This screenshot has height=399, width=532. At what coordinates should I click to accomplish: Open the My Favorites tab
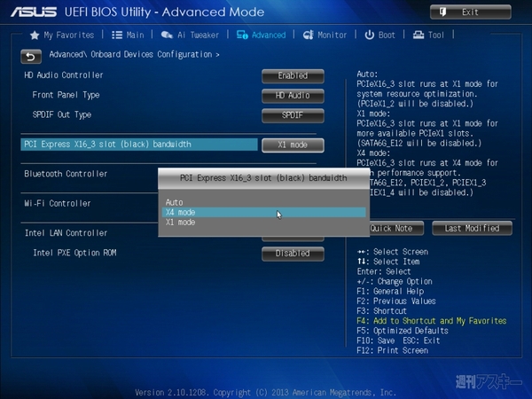(69, 35)
